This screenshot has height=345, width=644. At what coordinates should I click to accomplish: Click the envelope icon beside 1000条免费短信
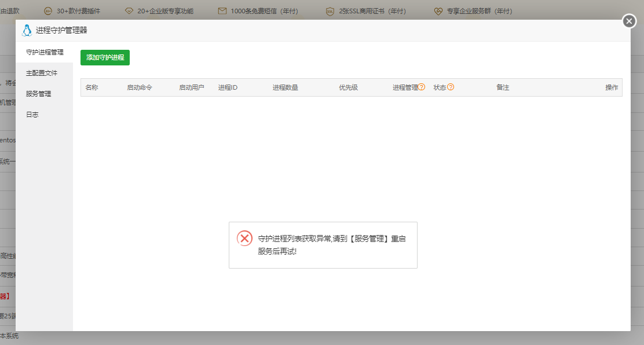pyautogui.click(x=222, y=11)
